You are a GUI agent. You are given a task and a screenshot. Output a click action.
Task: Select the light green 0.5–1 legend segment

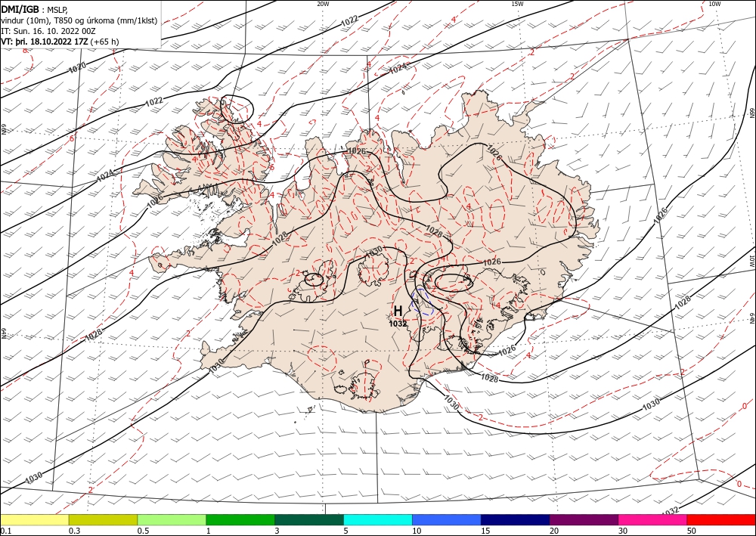(172, 519)
